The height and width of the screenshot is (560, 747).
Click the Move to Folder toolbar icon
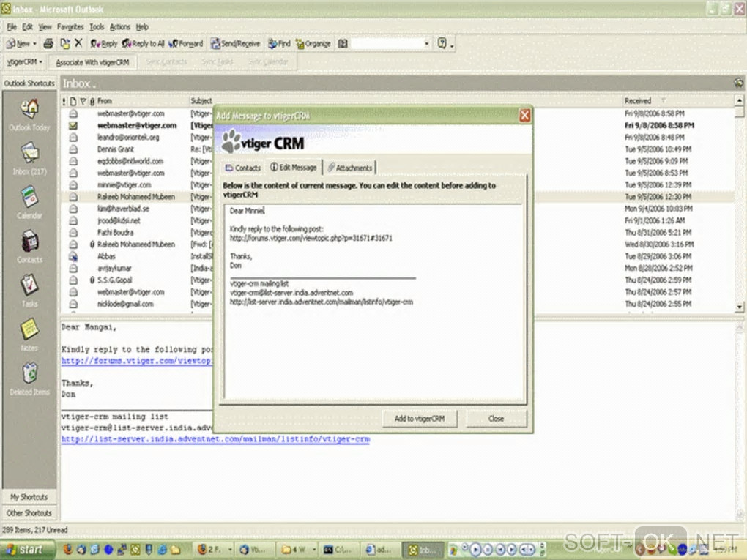64,44
